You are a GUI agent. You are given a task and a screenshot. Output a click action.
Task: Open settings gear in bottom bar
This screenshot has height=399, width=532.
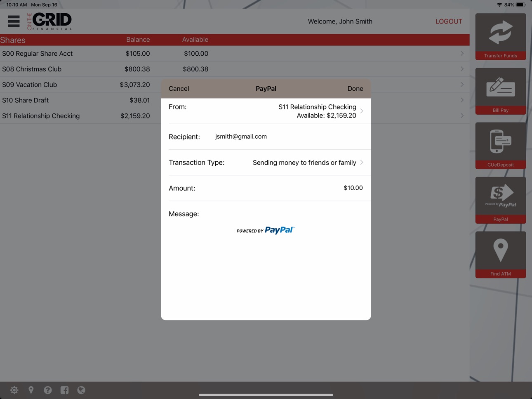(x=14, y=390)
